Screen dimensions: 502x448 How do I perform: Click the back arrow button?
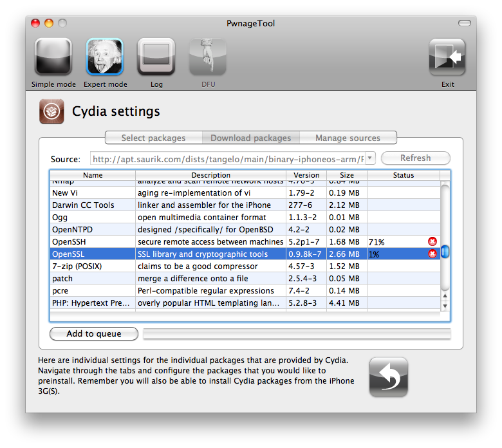tap(388, 377)
